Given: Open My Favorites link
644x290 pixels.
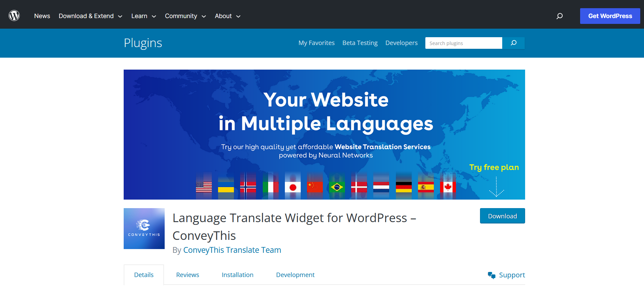Looking at the screenshot, I should pos(316,43).
